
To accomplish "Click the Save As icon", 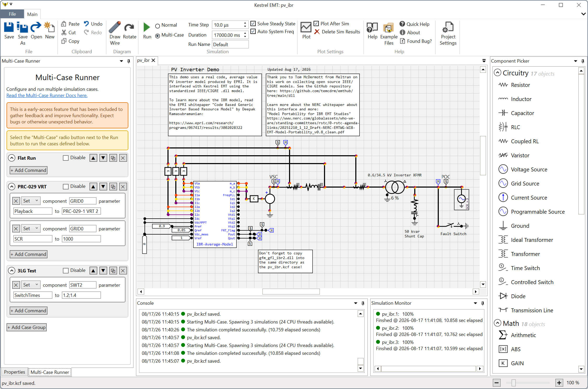I will point(22,27).
